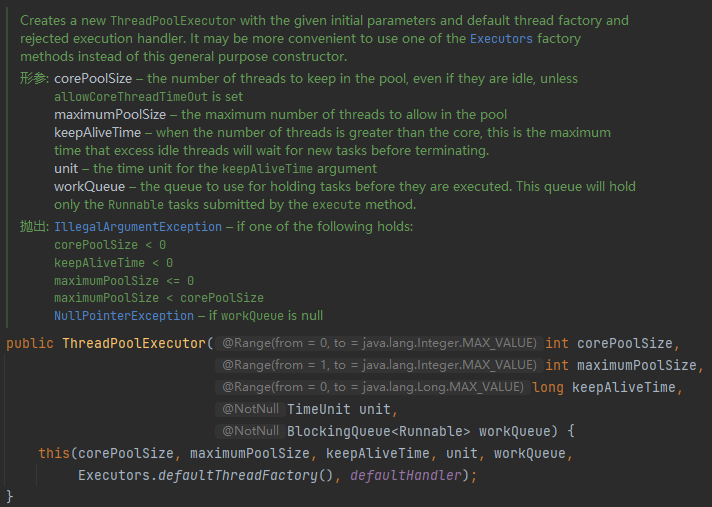
Task: Click the @Range hint with Long.MAX_VALUE
Action: click(x=370, y=387)
